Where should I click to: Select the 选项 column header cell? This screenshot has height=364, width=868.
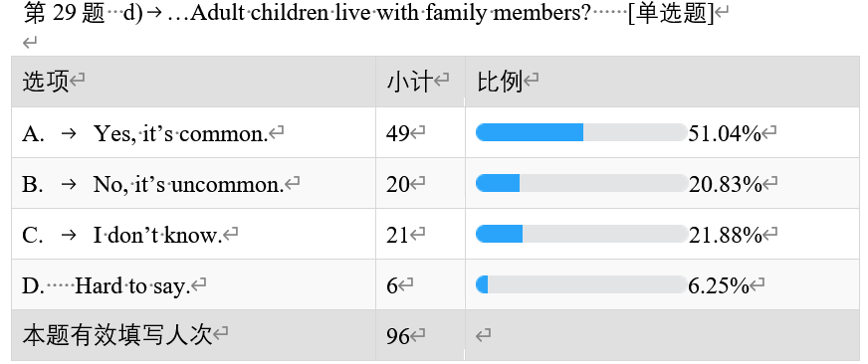pyautogui.click(x=193, y=82)
